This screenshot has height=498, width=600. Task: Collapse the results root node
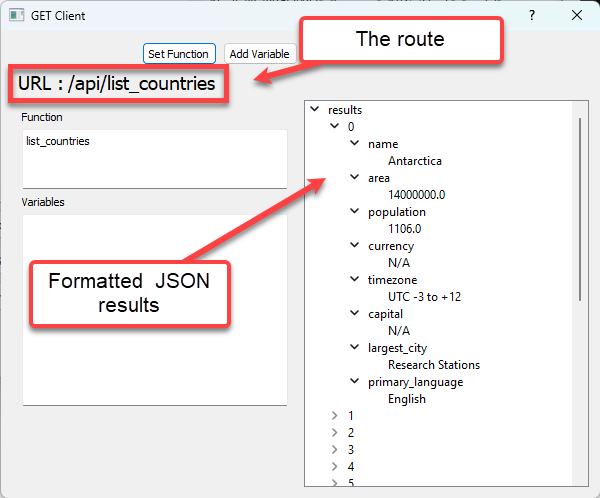316,110
